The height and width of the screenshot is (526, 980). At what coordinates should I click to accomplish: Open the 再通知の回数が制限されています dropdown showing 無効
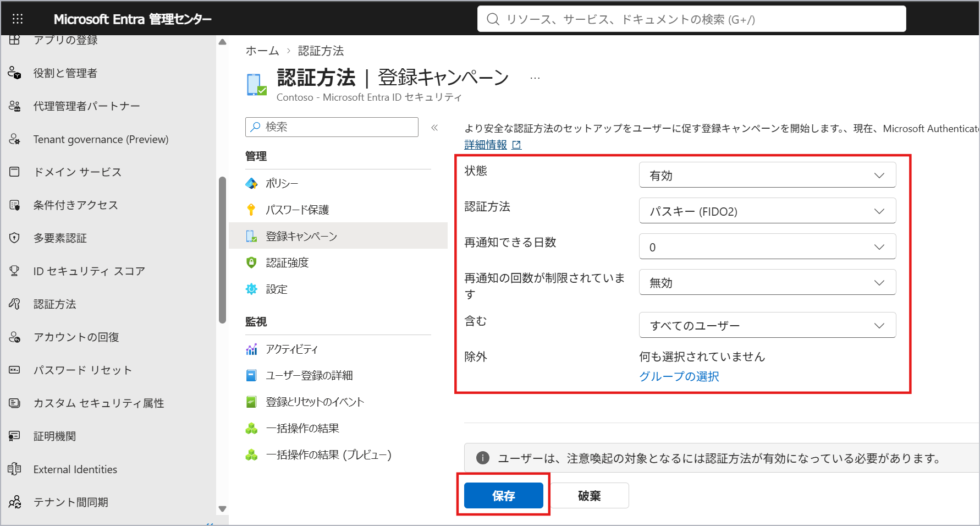click(767, 282)
